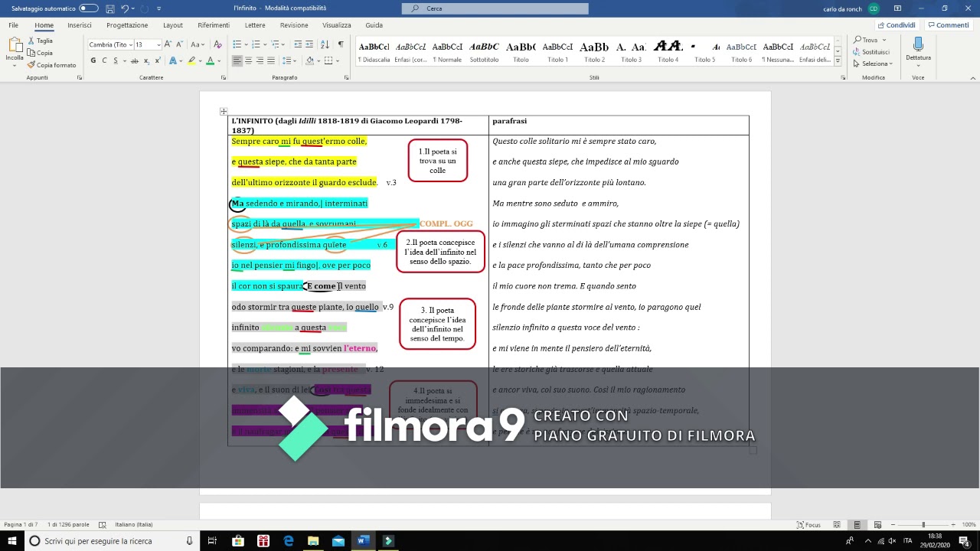Increase paragraph indent icon
This screenshot has width=980, height=551.
[x=310, y=44]
